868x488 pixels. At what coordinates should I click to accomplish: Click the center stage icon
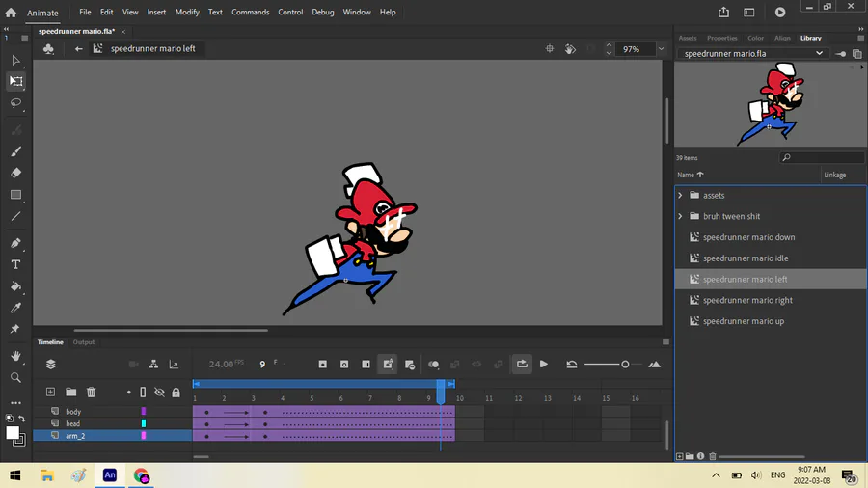(549, 48)
